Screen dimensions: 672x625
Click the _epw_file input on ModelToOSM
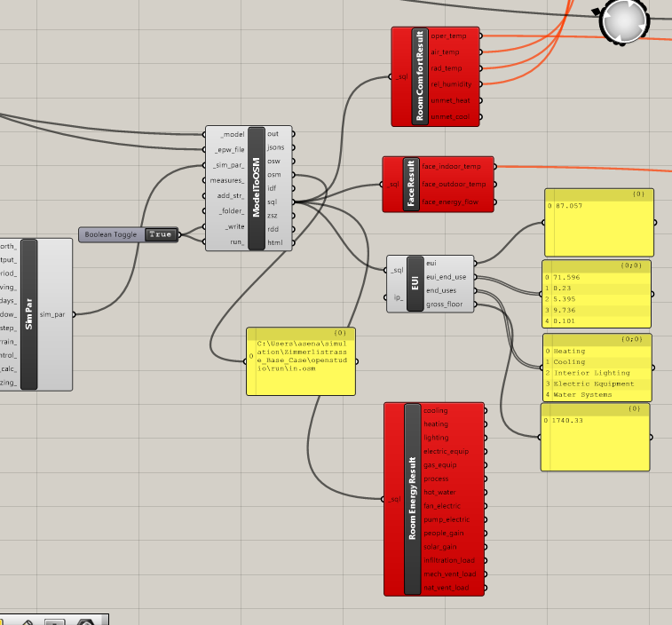click(x=227, y=150)
